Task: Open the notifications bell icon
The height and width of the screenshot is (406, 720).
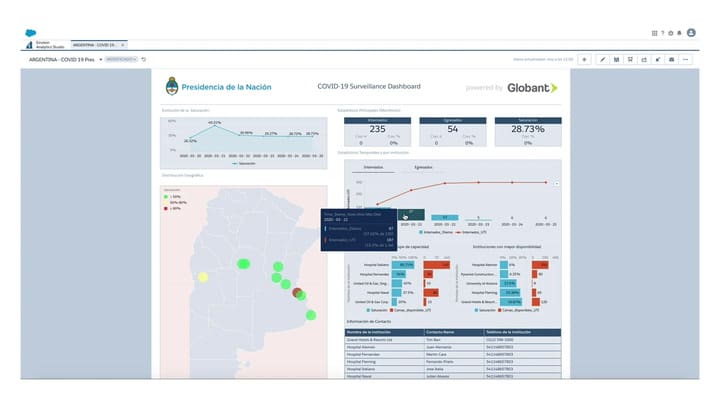Action: pyautogui.click(x=680, y=33)
